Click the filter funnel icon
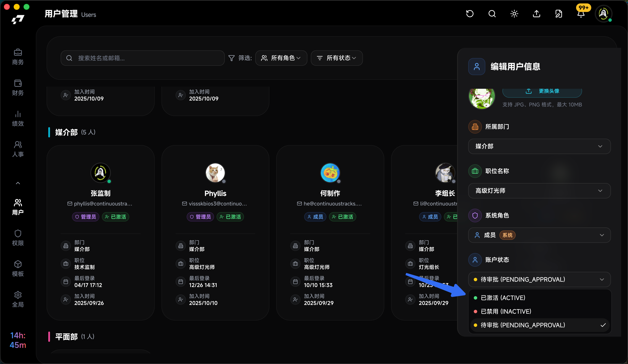 click(231, 58)
